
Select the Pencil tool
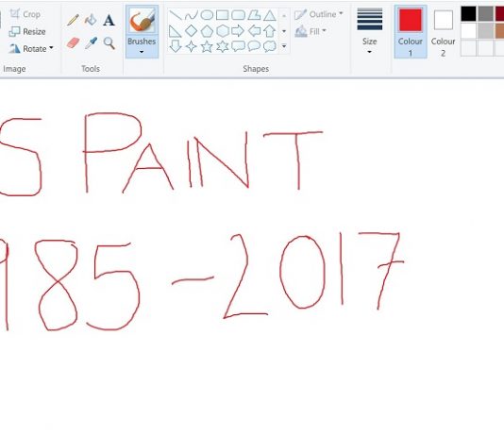tap(74, 20)
